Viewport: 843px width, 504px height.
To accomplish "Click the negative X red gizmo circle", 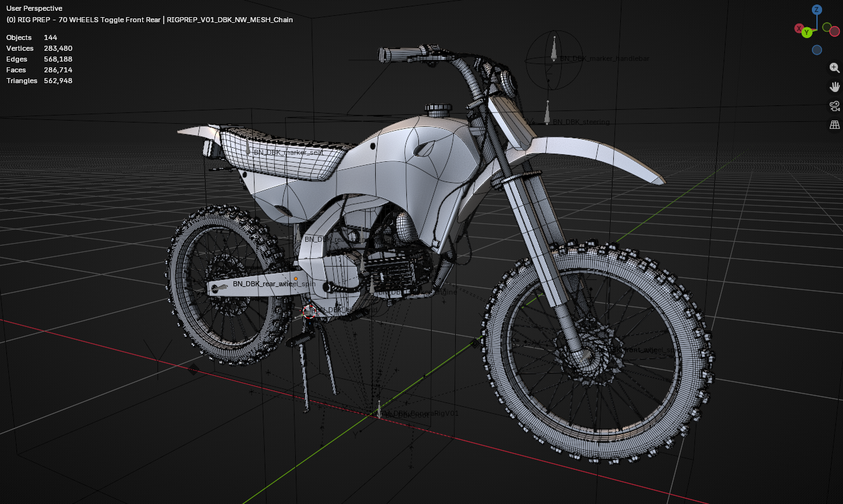I will click(x=835, y=30).
